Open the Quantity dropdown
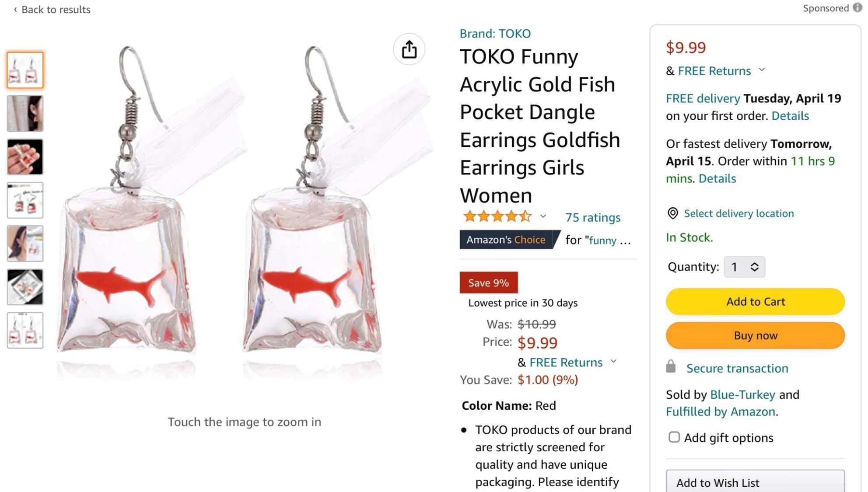This screenshot has height=492, width=868. (x=744, y=267)
